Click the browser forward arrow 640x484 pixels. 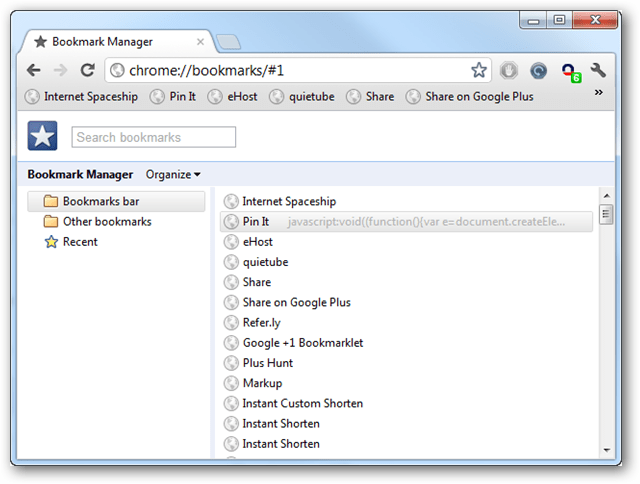(60, 71)
